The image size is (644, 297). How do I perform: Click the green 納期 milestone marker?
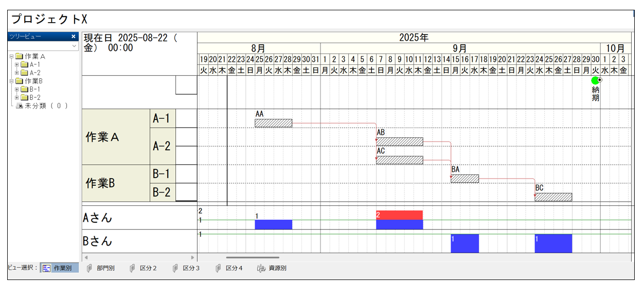click(595, 81)
